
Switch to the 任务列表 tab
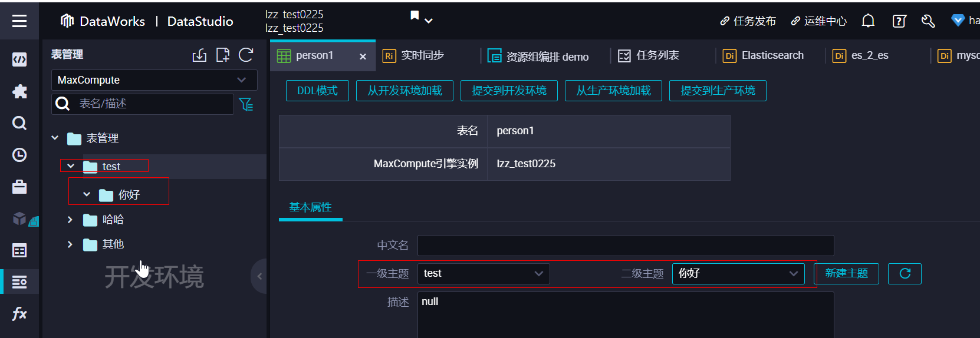point(649,55)
